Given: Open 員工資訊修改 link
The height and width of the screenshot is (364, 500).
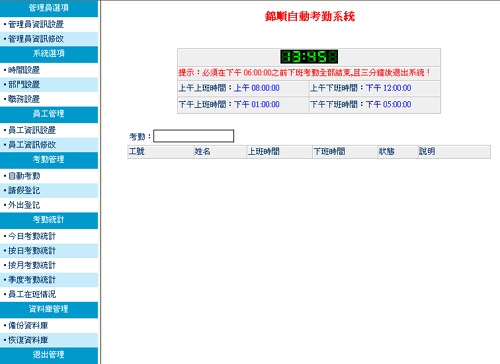Looking at the screenshot, I should pyautogui.click(x=32, y=145).
